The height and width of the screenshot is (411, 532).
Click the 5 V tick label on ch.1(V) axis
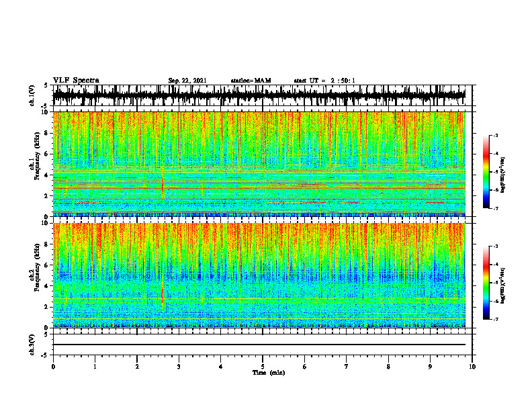(x=46, y=85)
